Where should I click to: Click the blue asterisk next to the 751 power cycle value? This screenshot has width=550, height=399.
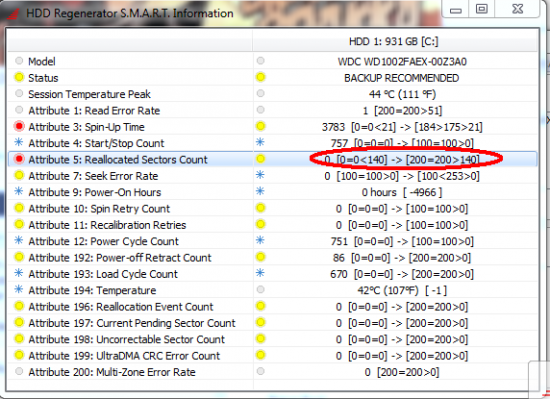coord(260,241)
